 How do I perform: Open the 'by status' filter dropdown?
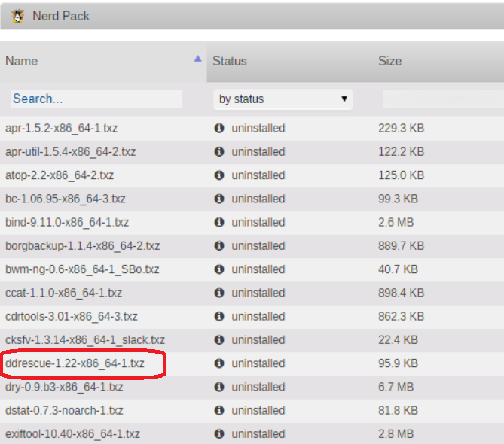(x=283, y=99)
